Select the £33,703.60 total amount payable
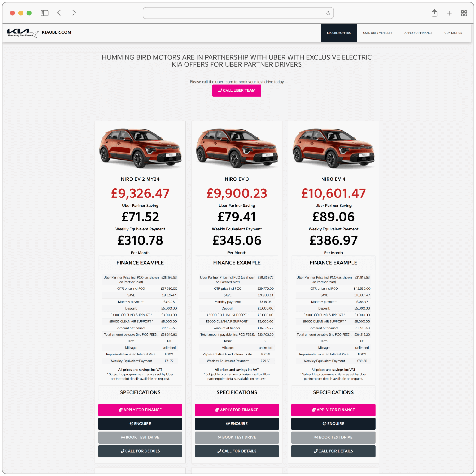The image size is (476, 476). 266,335
